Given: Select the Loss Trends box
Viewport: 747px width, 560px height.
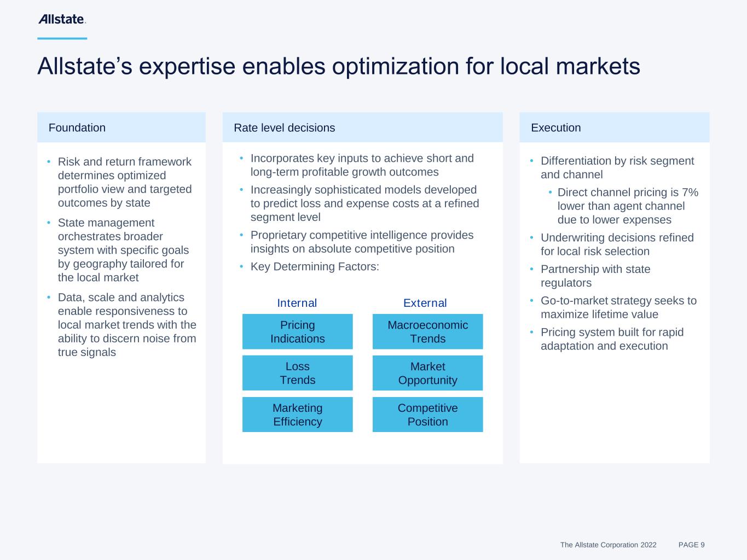Looking at the screenshot, I should pyautogui.click(x=297, y=373).
